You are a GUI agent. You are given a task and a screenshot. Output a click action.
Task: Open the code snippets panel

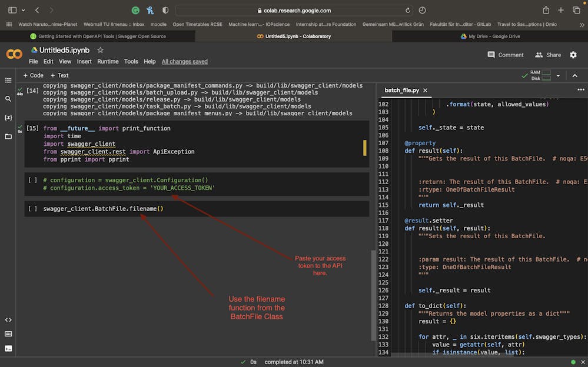click(x=8, y=320)
